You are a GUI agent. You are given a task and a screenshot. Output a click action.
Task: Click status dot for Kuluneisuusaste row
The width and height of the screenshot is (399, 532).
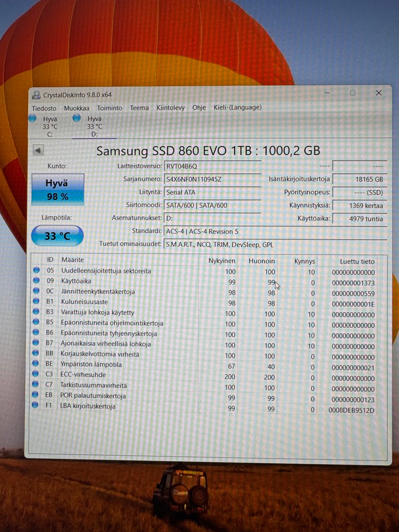(37, 301)
